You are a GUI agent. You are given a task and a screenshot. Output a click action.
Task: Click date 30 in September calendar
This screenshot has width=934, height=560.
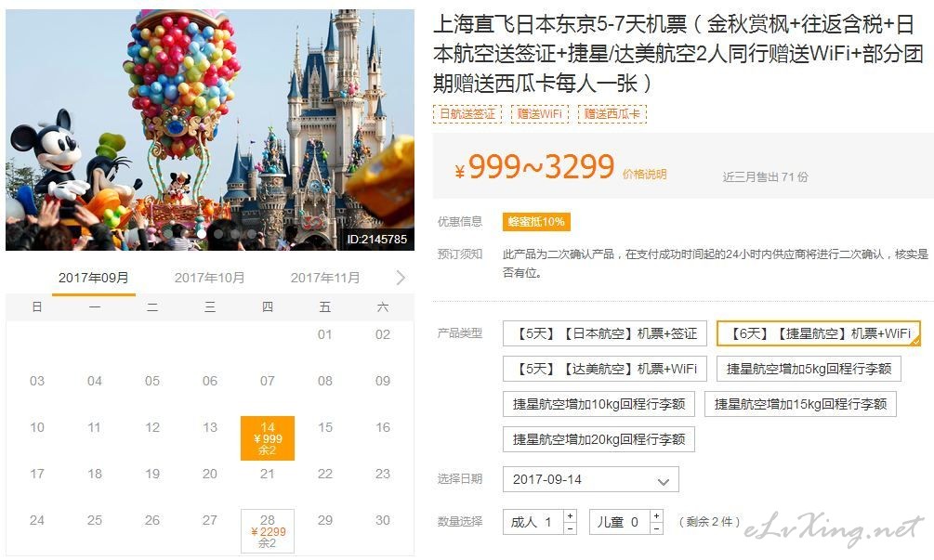click(382, 520)
